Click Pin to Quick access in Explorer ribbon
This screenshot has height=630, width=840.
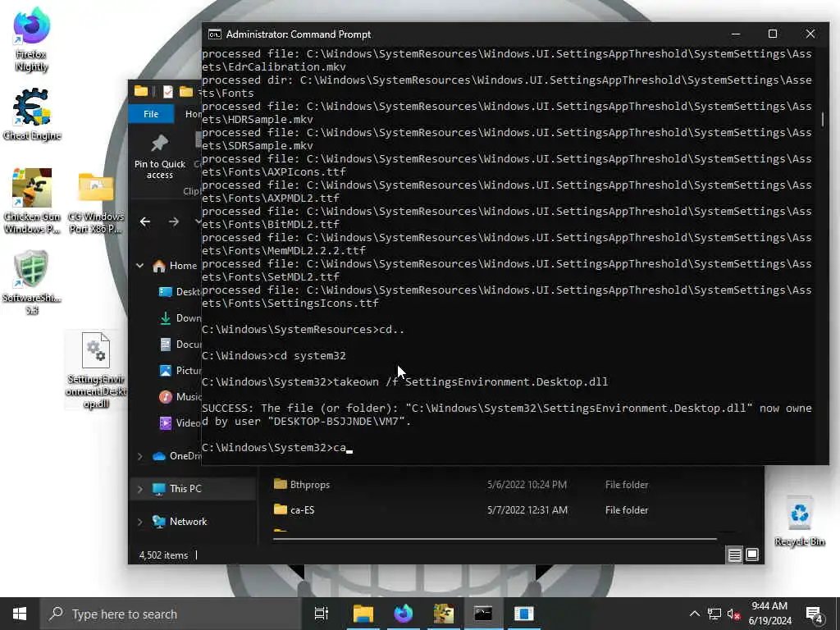(160, 157)
